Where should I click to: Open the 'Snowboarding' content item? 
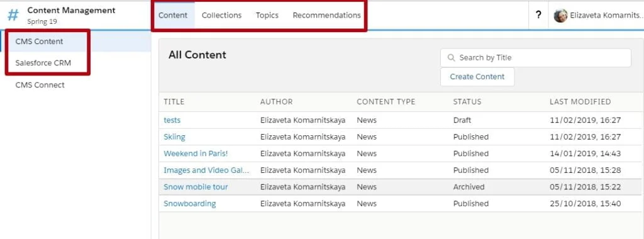coord(190,204)
